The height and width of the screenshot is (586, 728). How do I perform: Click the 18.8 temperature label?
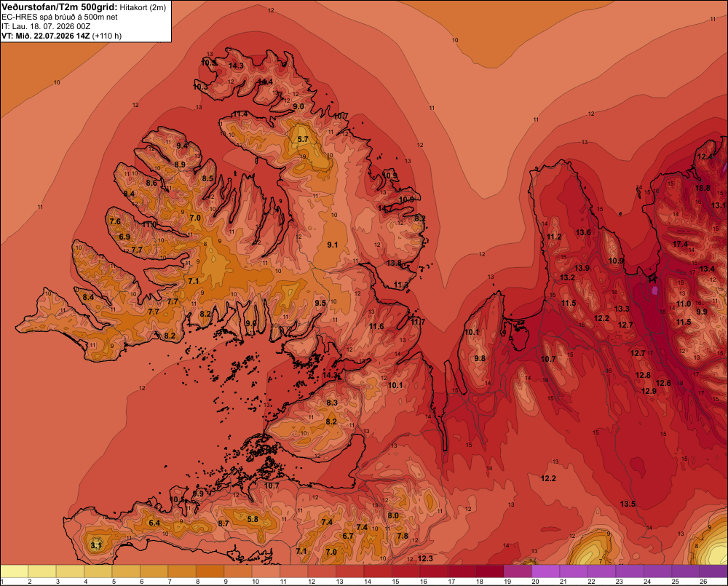point(703,188)
